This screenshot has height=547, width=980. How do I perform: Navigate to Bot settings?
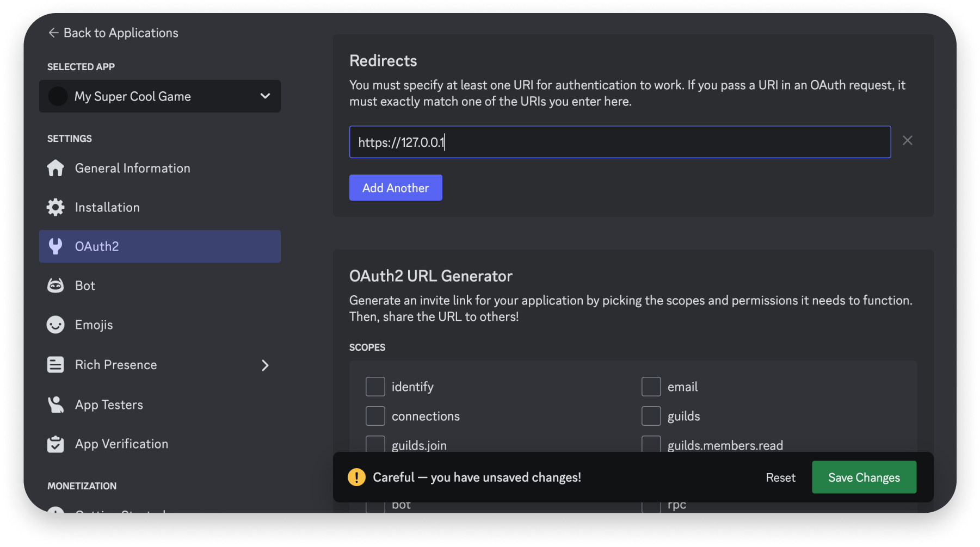point(85,285)
